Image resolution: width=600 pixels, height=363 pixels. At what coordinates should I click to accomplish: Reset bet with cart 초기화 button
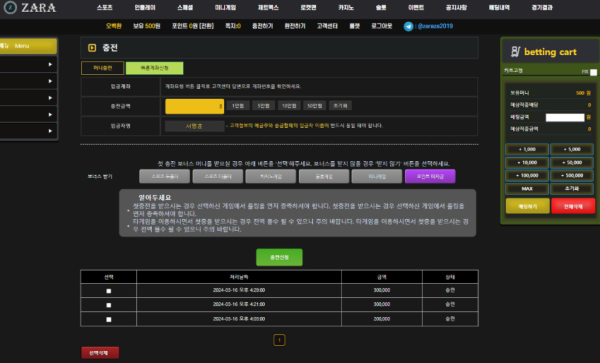572,189
